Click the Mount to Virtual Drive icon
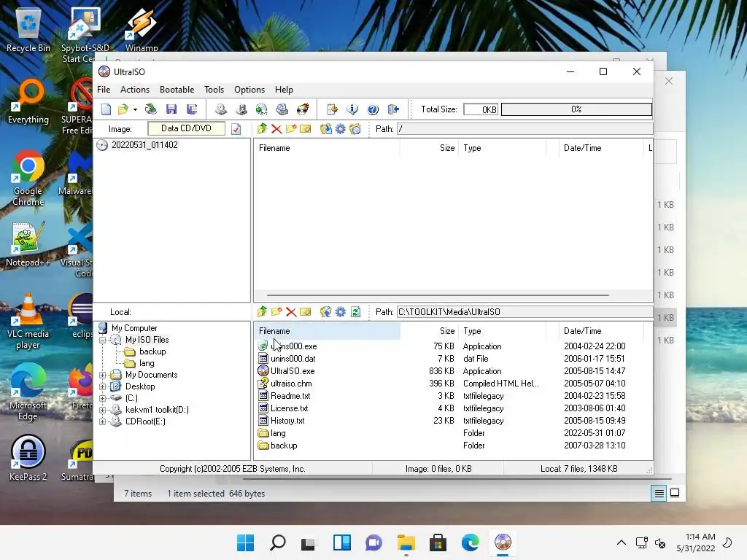This screenshot has height=560, width=747. click(x=282, y=109)
